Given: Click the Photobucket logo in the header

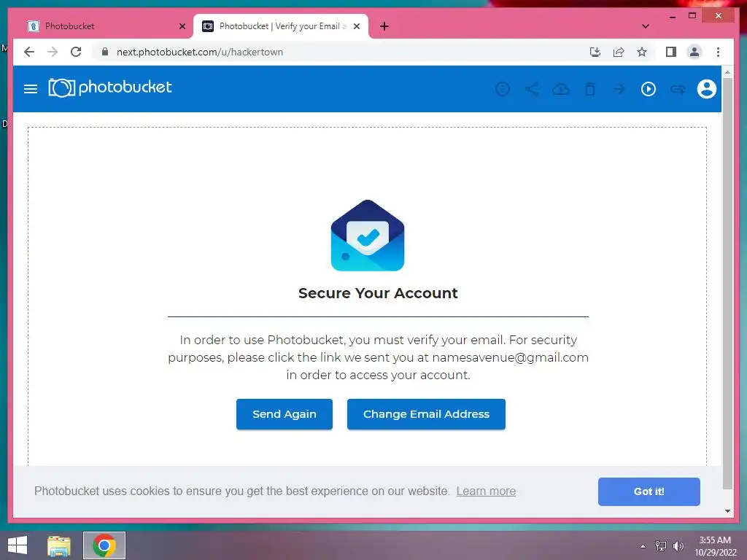Looking at the screenshot, I should [110, 87].
